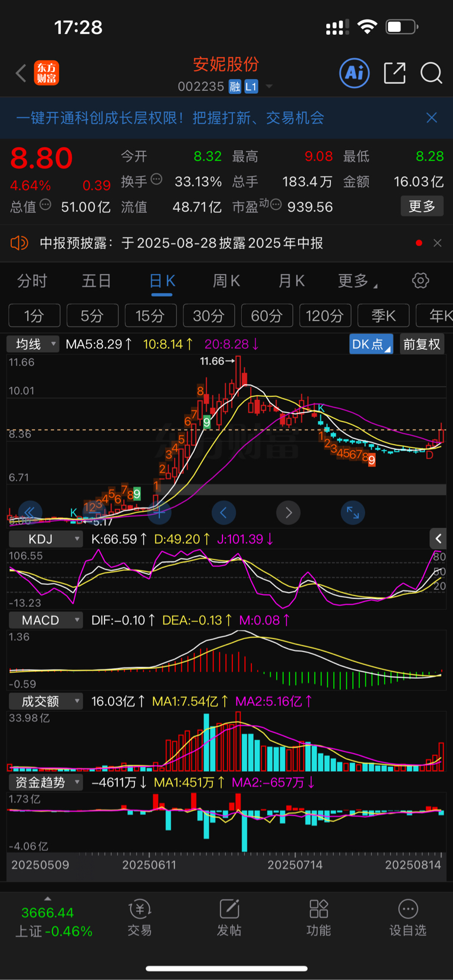The image size is (453, 980).
Task: Switch to the 五日 tab
Action: point(96,281)
